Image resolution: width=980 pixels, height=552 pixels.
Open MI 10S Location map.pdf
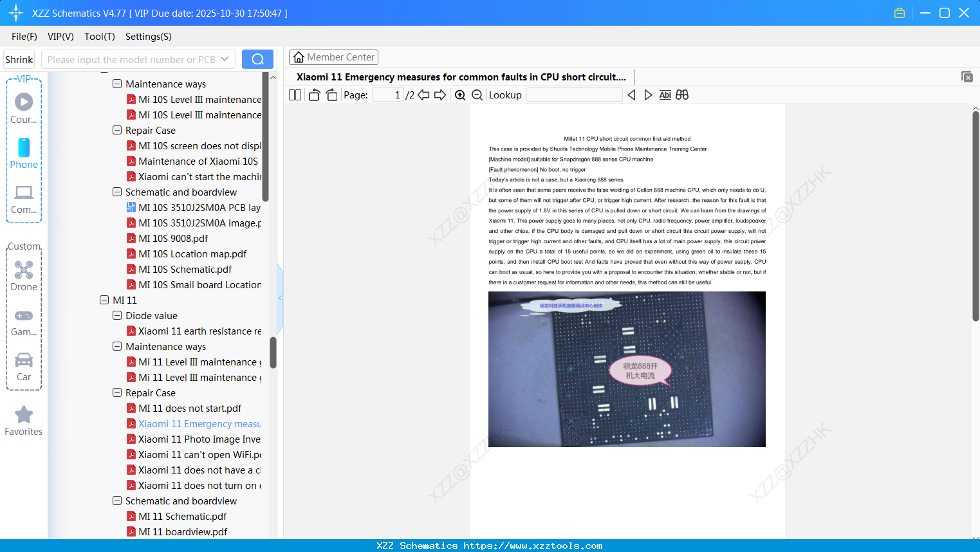point(187,254)
